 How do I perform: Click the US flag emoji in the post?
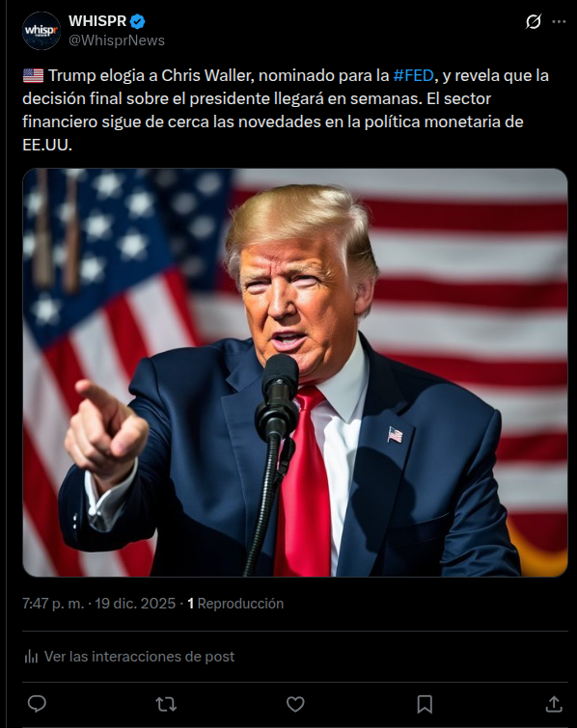[33, 75]
